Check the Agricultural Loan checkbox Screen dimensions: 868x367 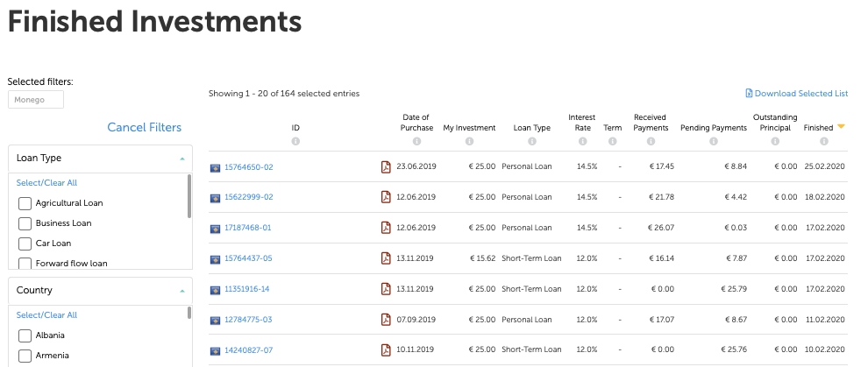(25, 203)
